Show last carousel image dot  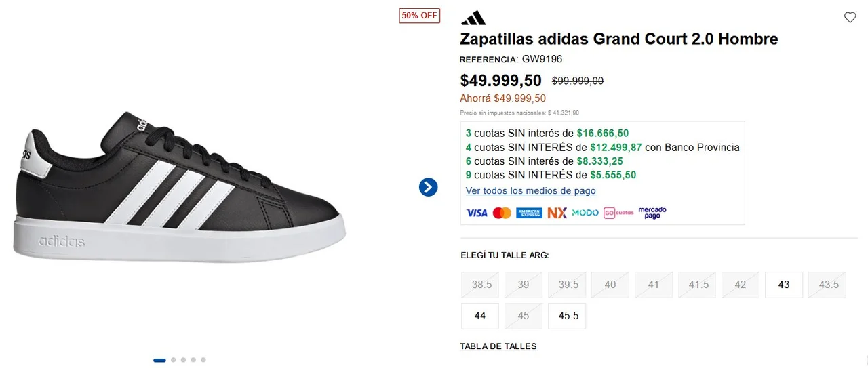[x=203, y=360]
